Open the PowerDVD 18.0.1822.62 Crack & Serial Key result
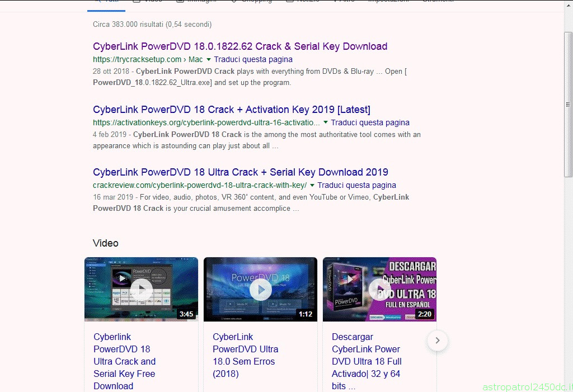573x392 pixels. click(x=239, y=46)
